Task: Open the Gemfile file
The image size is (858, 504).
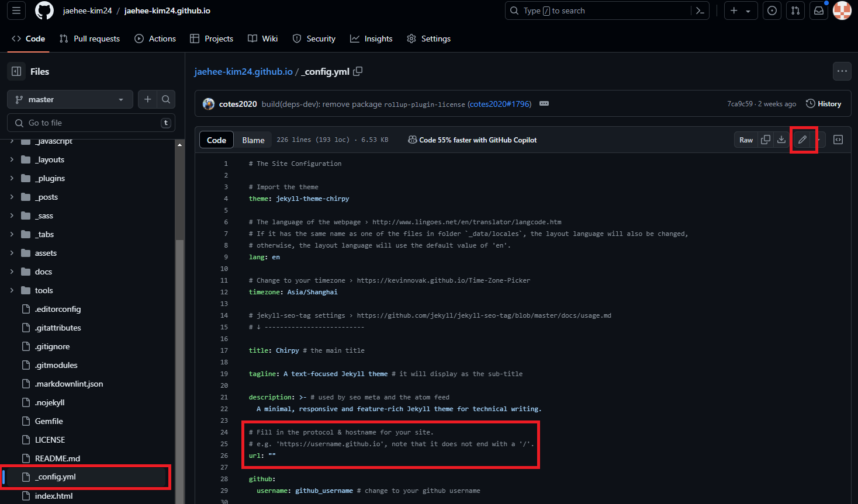Action: coord(49,421)
